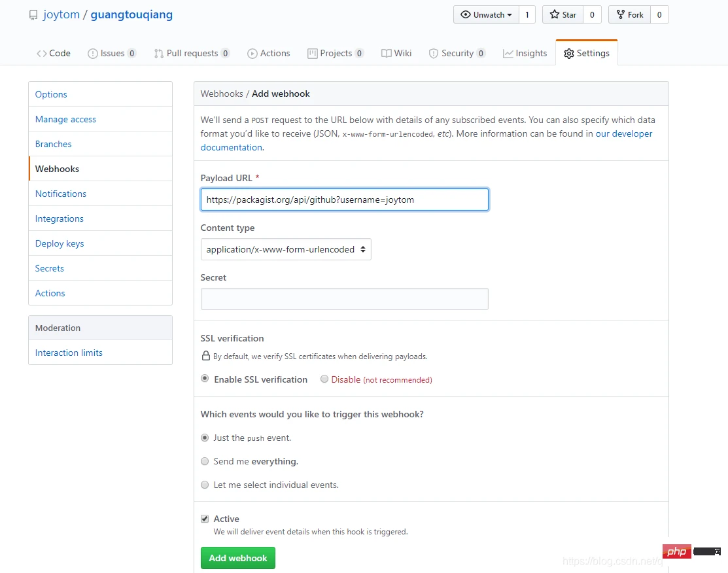This screenshot has height=573, width=728.
Task: Click the repository book icon beside joytom
Action: [33, 15]
